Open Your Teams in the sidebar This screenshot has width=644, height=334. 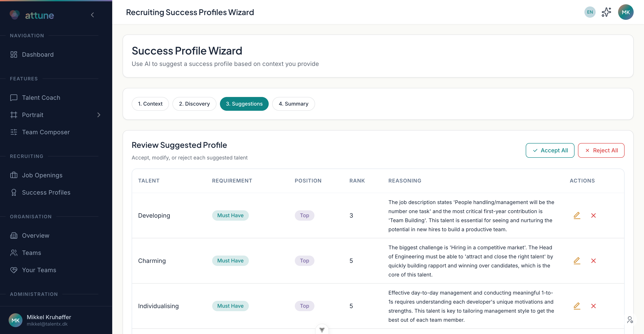pyautogui.click(x=39, y=270)
